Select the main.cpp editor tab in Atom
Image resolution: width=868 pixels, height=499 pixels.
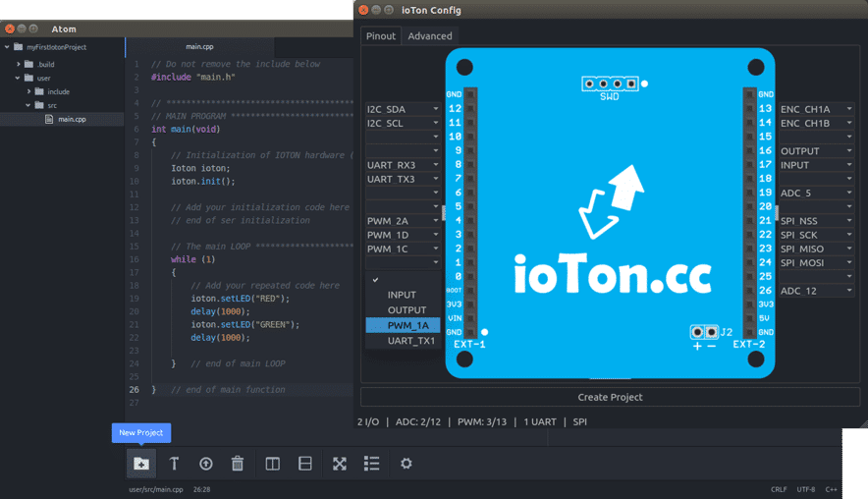tap(200, 46)
